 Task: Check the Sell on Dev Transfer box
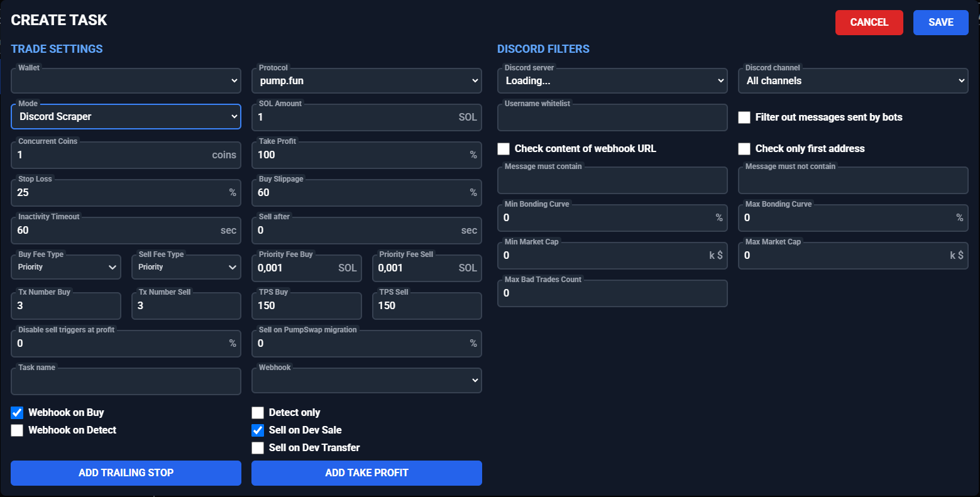point(258,448)
